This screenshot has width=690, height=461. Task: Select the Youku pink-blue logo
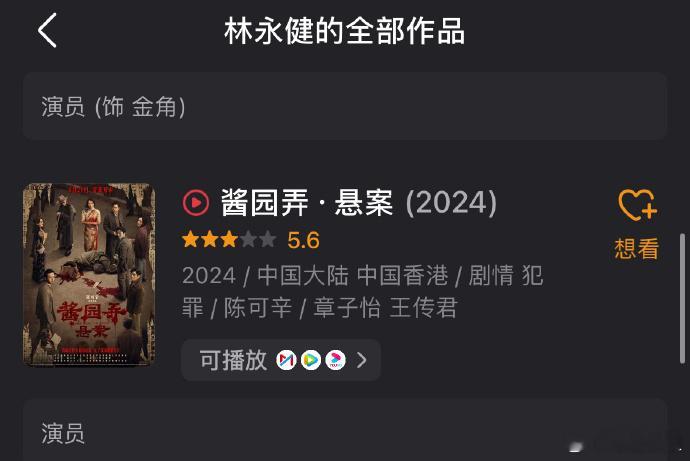point(335,360)
